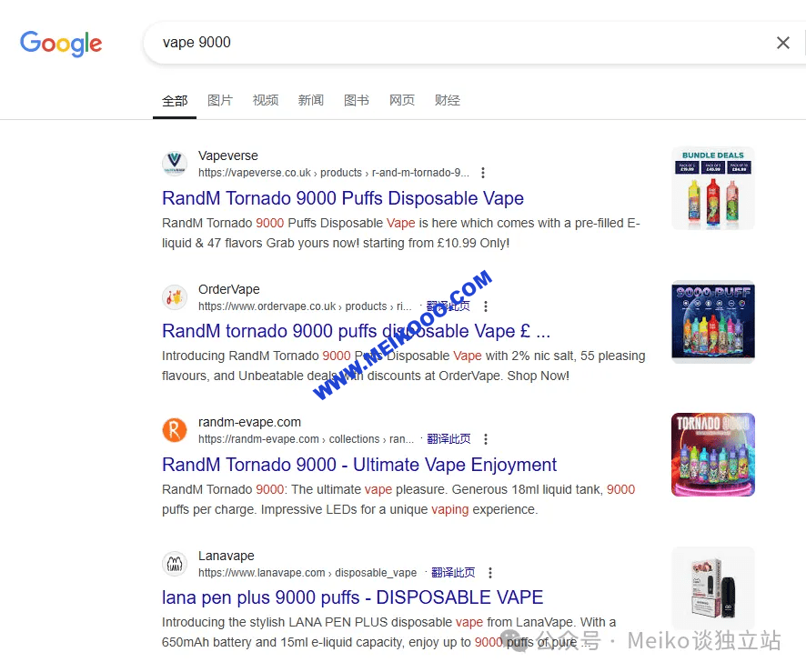The width and height of the screenshot is (806, 672).
Task: Open RandM Tornado 9000 Puffs Disposable Vape link
Action: [x=343, y=198]
